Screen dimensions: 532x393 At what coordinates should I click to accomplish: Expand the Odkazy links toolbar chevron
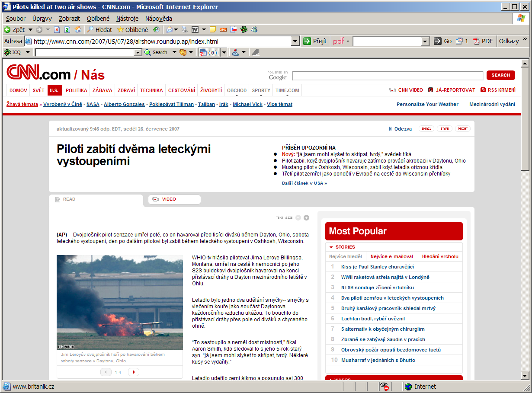525,39
